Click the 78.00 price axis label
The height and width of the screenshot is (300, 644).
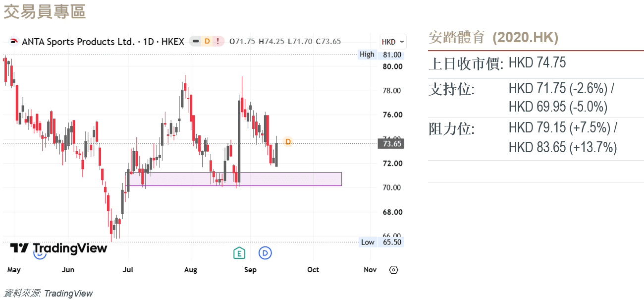[x=392, y=91]
